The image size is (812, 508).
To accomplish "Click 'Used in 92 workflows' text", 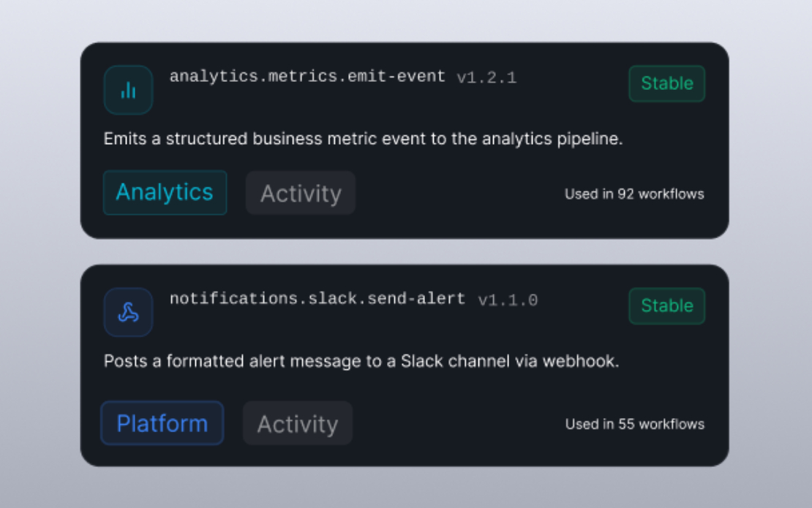I will coord(634,194).
